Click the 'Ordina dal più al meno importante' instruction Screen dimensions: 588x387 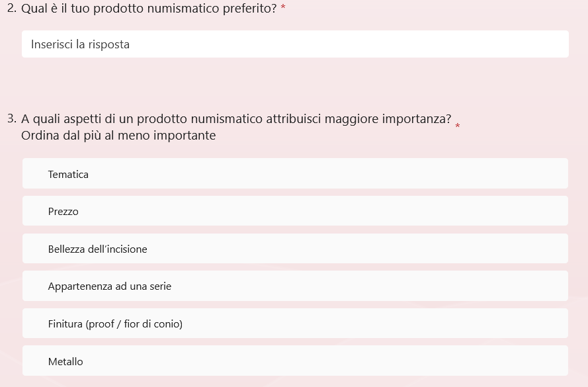(118, 136)
